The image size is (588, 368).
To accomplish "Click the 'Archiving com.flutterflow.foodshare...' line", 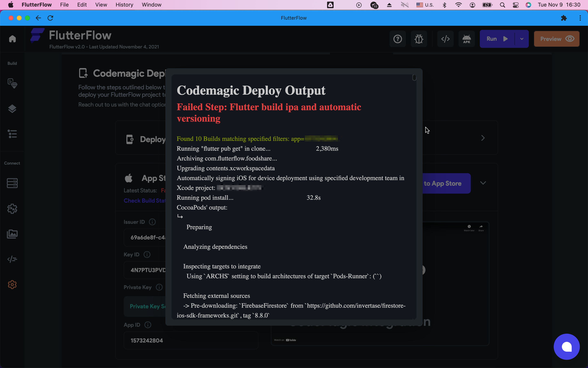I will pos(227,158).
